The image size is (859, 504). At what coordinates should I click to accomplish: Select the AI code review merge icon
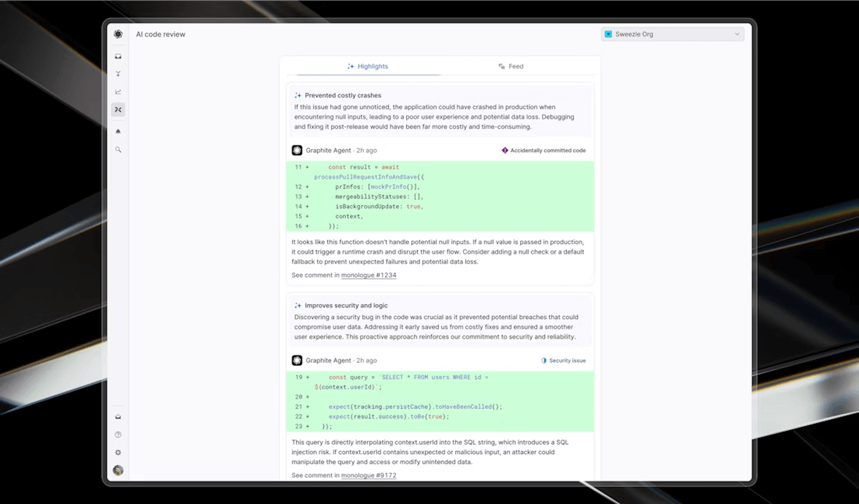click(x=118, y=110)
